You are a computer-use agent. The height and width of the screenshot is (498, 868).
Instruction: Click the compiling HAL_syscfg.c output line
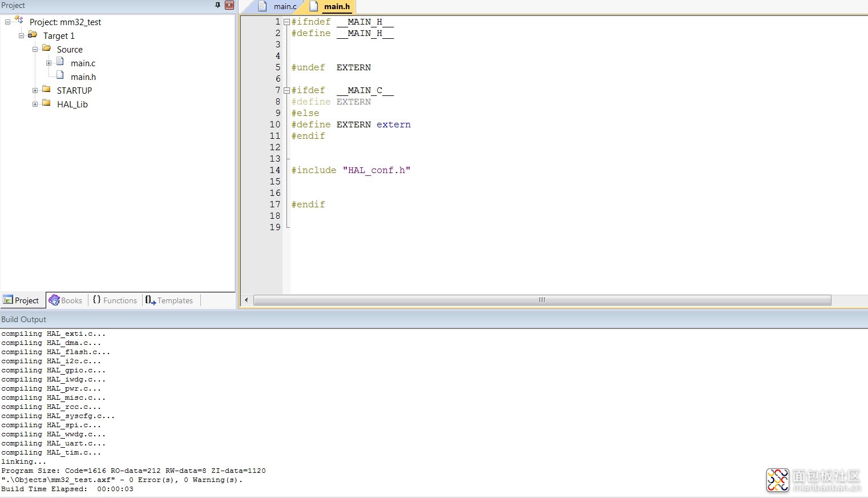point(58,416)
